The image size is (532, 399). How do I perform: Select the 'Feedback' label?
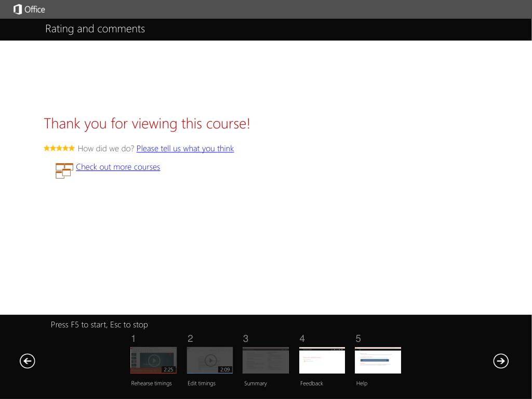312,383
